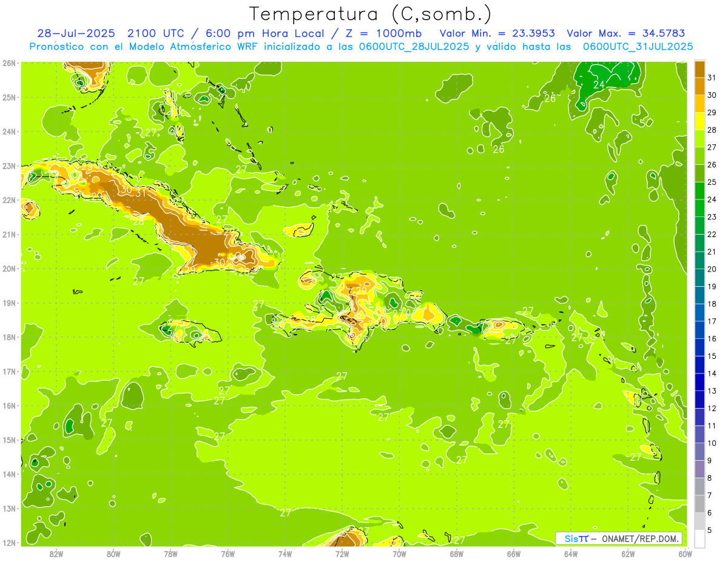This screenshot has height=562, width=728.
Task: Click the 24N latitude axis label
Action: pos(8,132)
